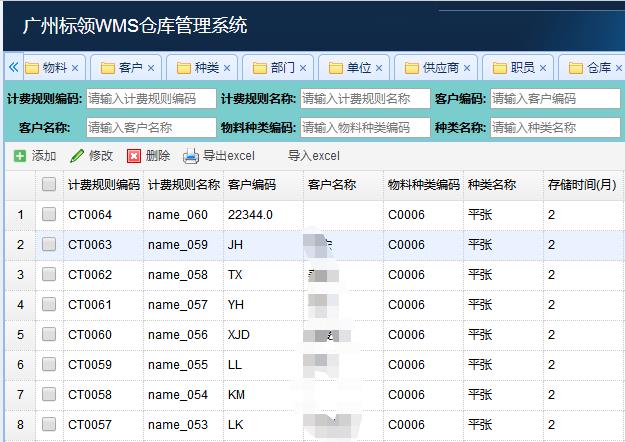Toggle the select-all checkbox in table header

[x=49, y=185]
